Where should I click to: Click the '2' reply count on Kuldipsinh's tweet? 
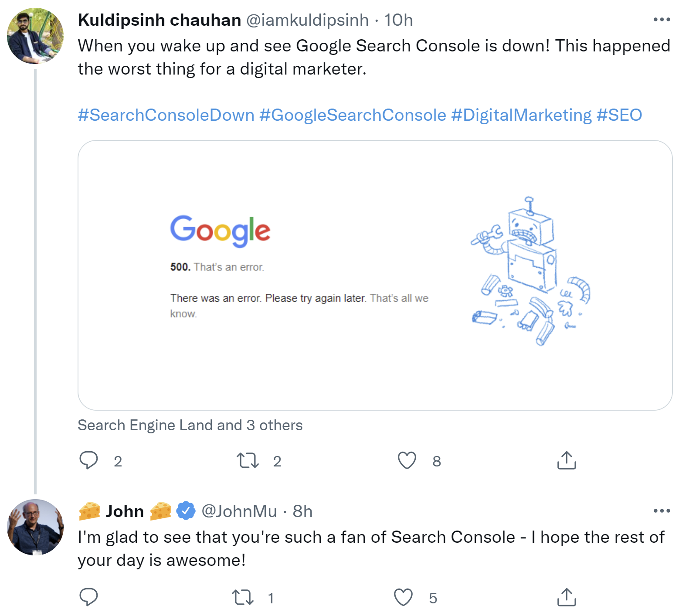pos(117,460)
